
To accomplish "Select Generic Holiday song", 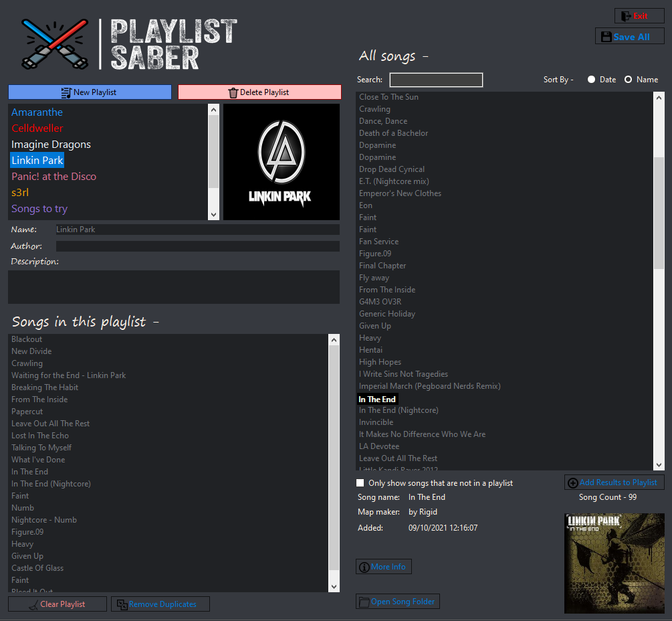I will 387,313.
